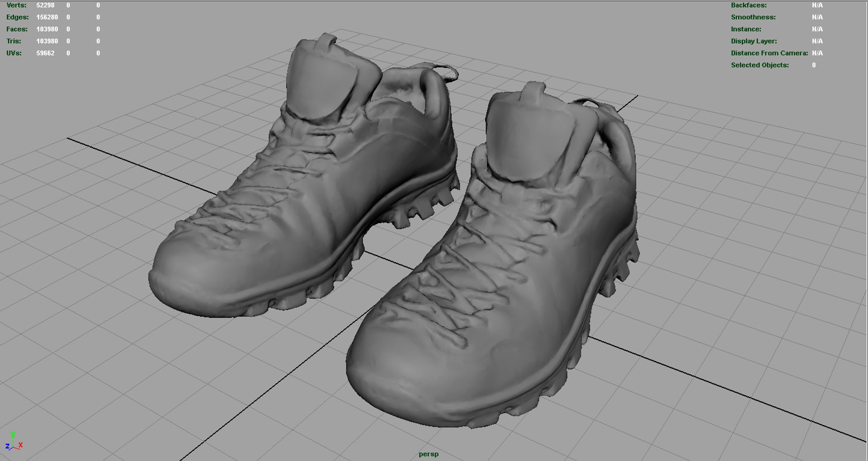The width and height of the screenshot is (868, 461).
Task: Click the UV count value 59662
Action: click(x=45, y=53)
